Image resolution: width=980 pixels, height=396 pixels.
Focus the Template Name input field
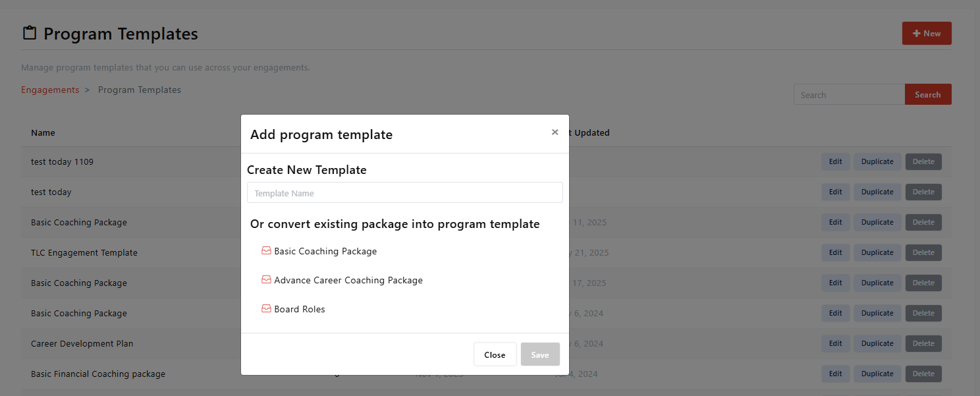[x=404, y=193]
